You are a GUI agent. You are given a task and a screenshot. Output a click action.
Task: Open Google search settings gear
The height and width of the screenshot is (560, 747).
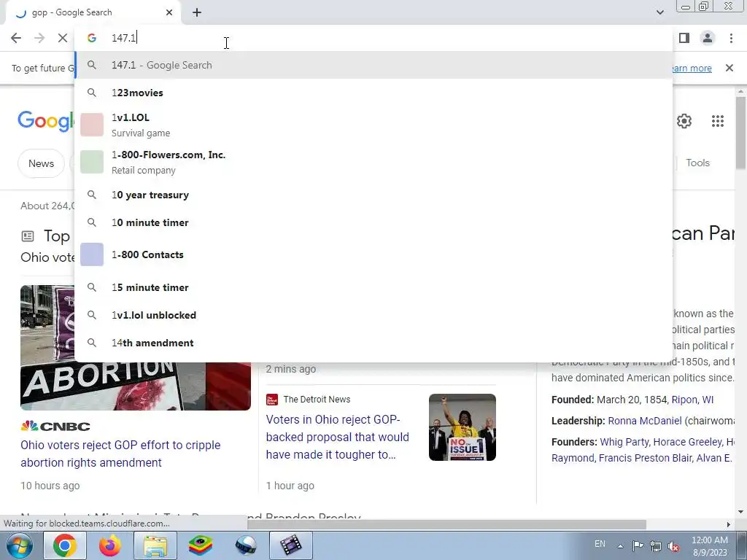684,121
